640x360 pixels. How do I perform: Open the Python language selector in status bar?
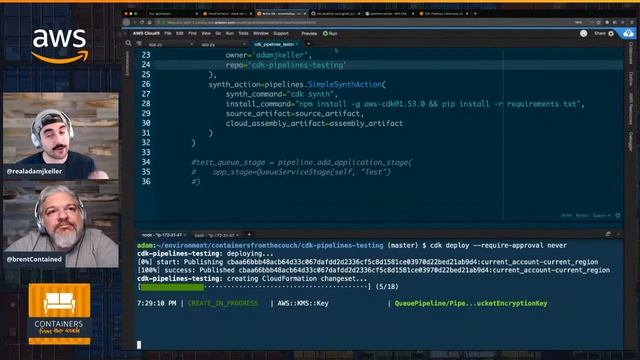pos(582,216)
